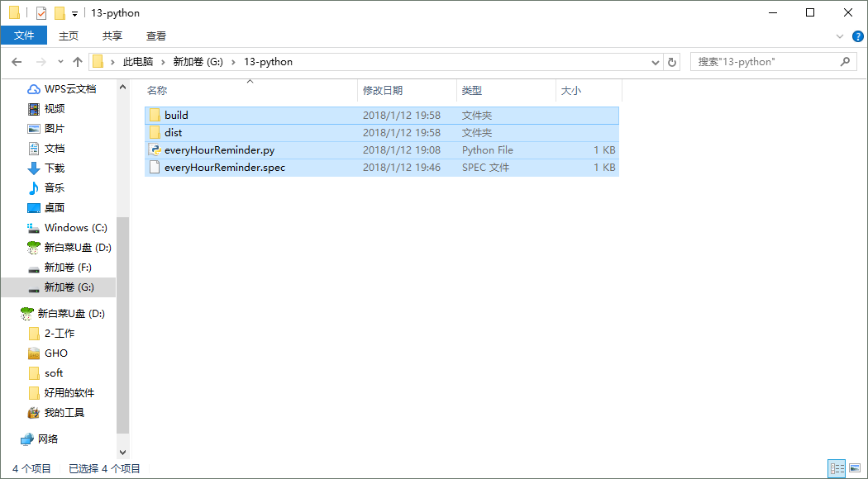Select the build folder icon

[155, 116]
